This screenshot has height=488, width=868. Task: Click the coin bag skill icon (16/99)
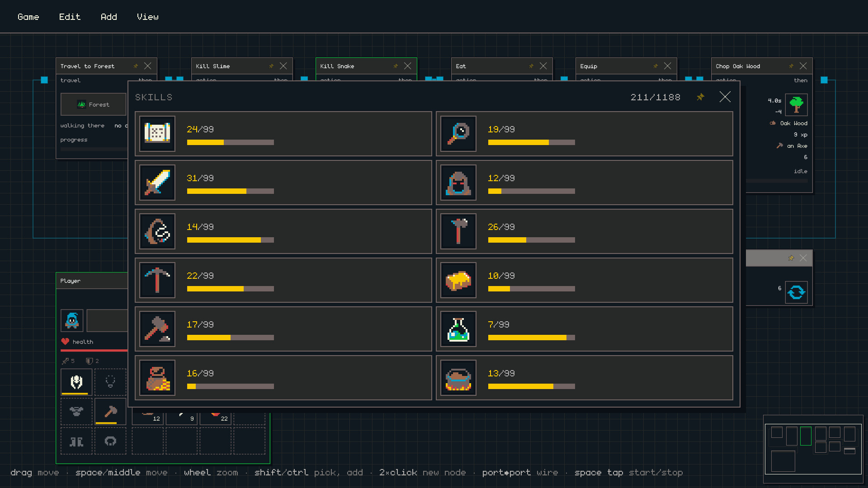pos(157,378)
